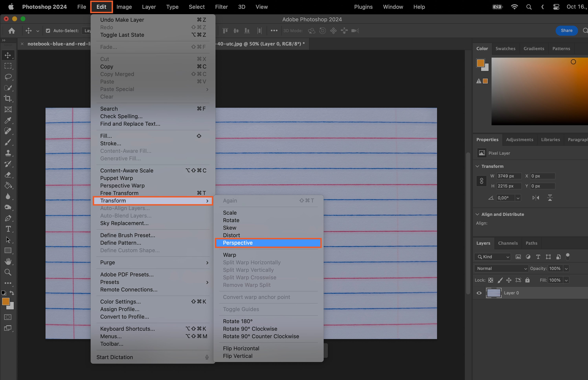Select the Clone Stamp tool
Image resolution: width=588 pixels, height=380 pixels.
(8, 153)
